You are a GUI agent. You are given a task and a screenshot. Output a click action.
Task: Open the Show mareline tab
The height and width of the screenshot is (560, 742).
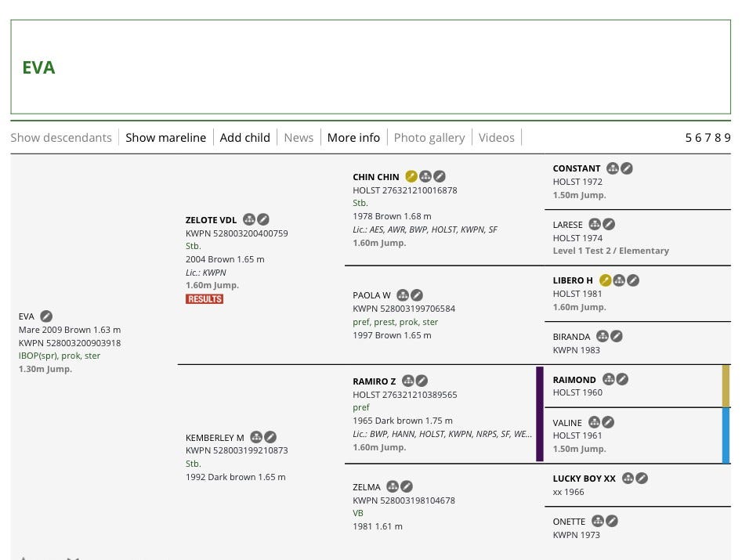tap(165, 138)
